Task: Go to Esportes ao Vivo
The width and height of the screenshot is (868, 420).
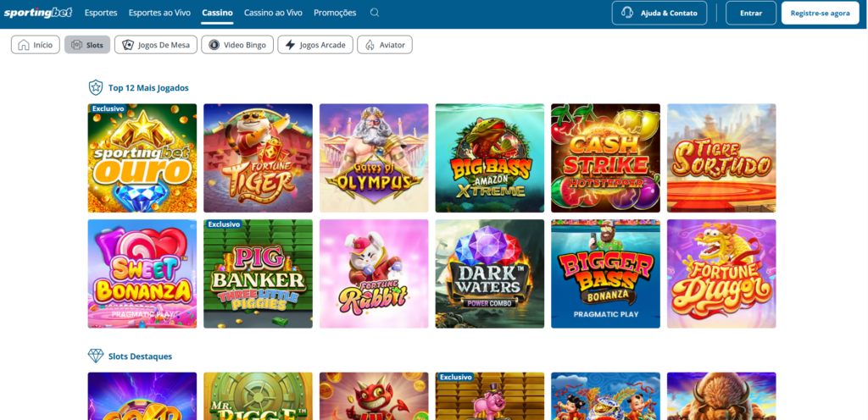Action: (x=159, y=13)
